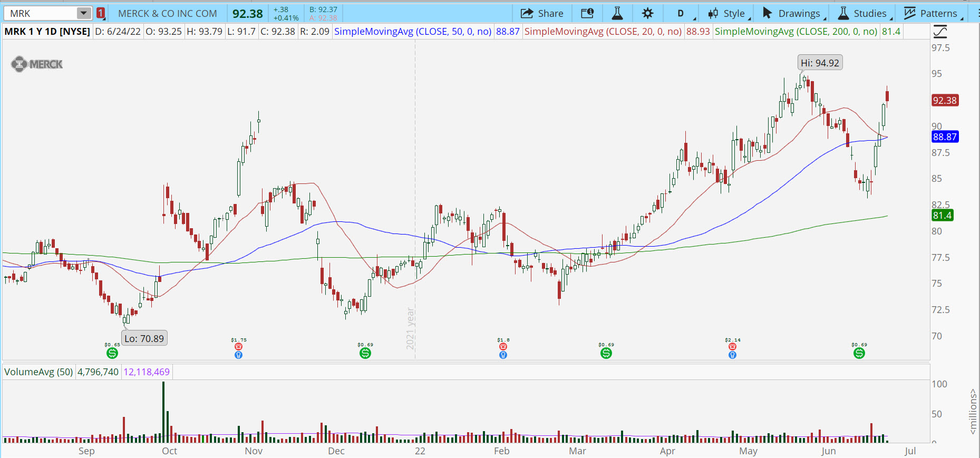Screen dimensions: 980x458
Task: Click the close value C: 92.38
Action: (x=278, y=32)
